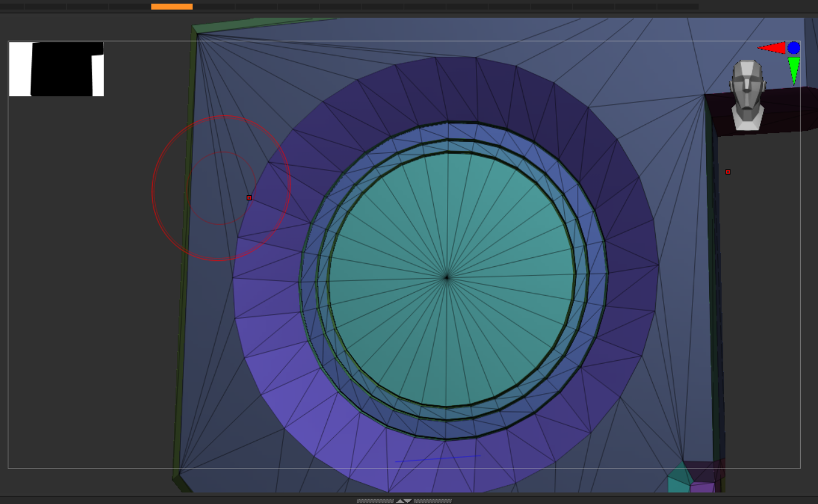Select the teal center disc polygroup

(452, 279)
